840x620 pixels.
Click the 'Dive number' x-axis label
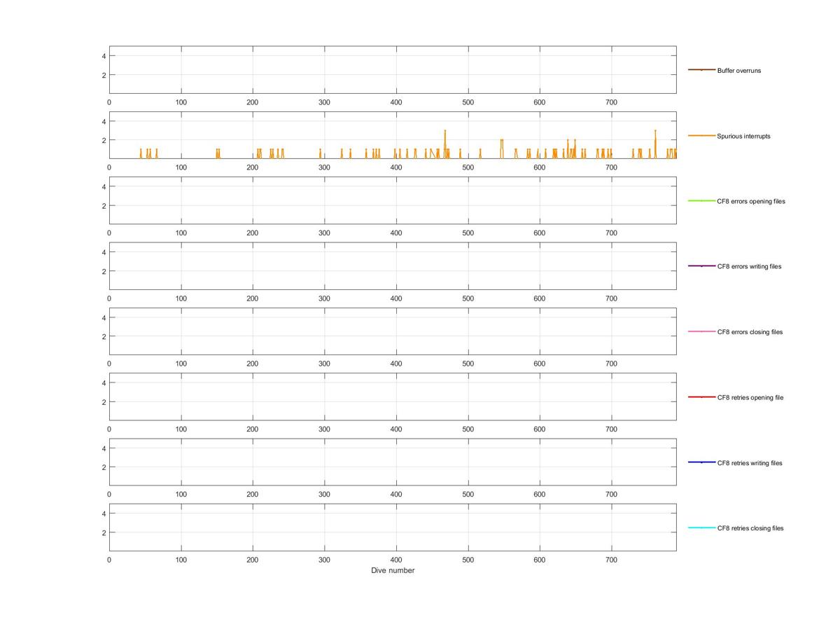pyautogui.click(x=393, y=570)
